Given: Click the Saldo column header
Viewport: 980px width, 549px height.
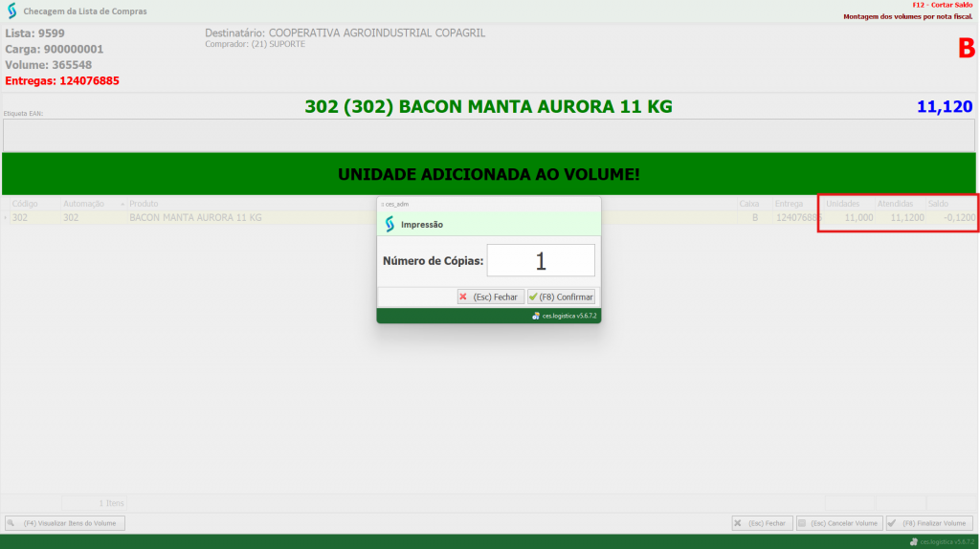Looking at the screenshot, I should pos(938,204).
